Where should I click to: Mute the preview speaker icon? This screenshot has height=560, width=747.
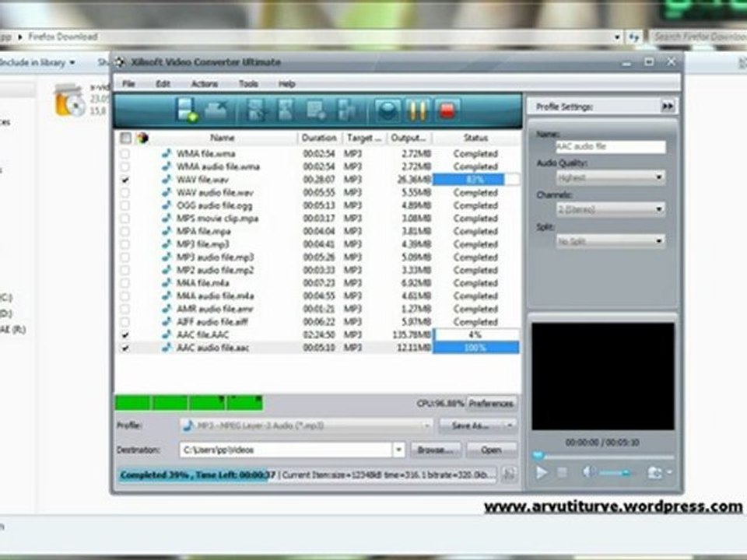(x=588, y=472)
